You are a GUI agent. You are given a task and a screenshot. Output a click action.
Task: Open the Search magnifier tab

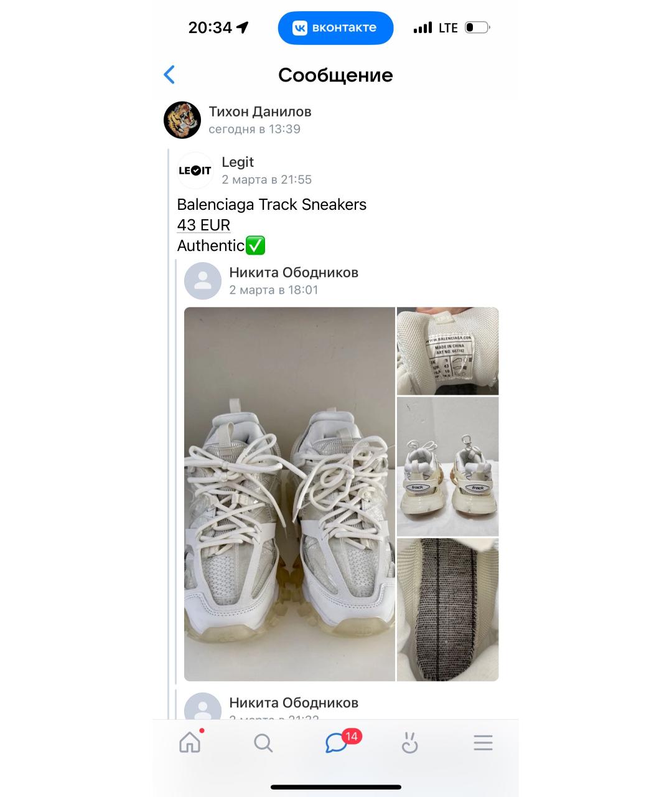[x=263, y=743]
